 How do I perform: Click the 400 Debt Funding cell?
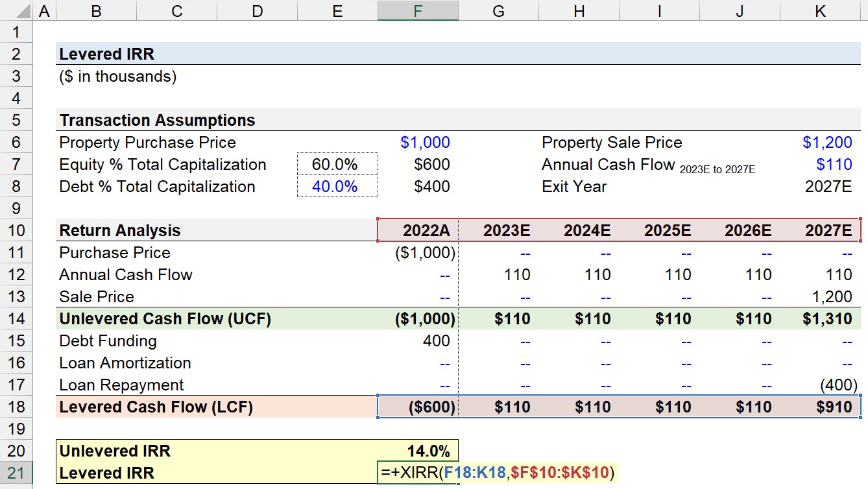coord(435,341)
